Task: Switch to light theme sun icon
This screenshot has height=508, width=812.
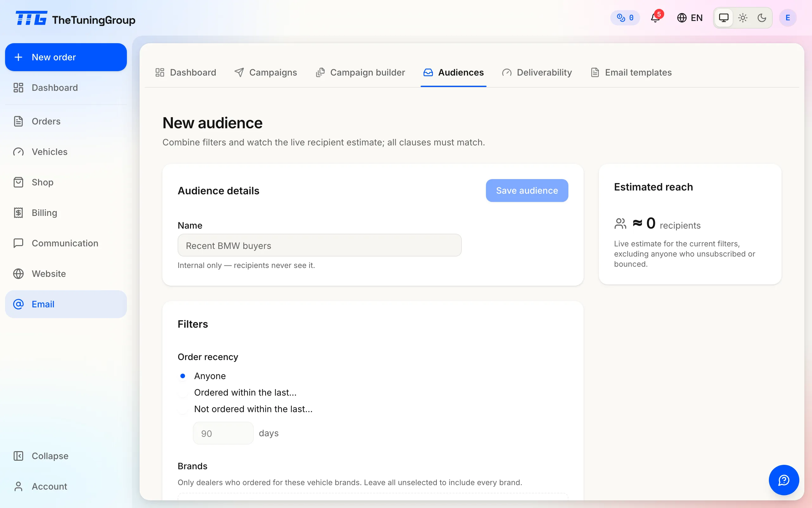Action: (743, 18)
